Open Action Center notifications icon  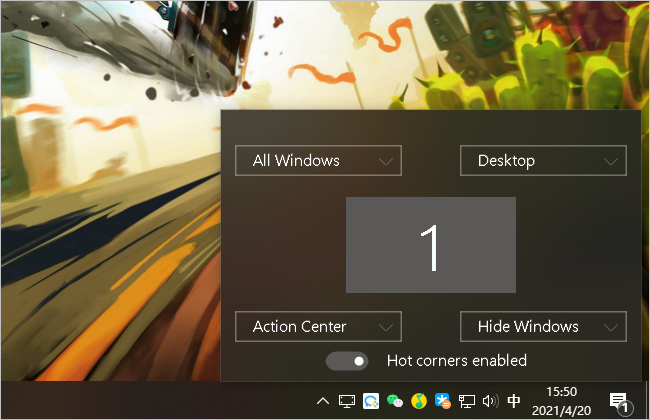(x=620, y=402)
